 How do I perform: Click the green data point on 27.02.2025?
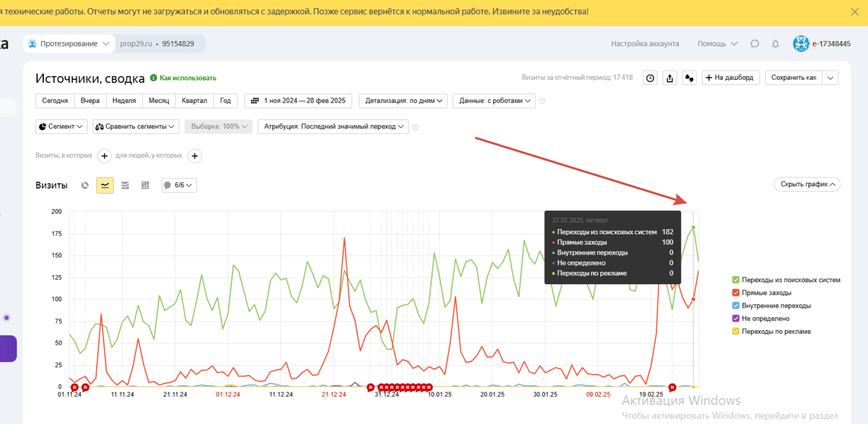[693, 227]
